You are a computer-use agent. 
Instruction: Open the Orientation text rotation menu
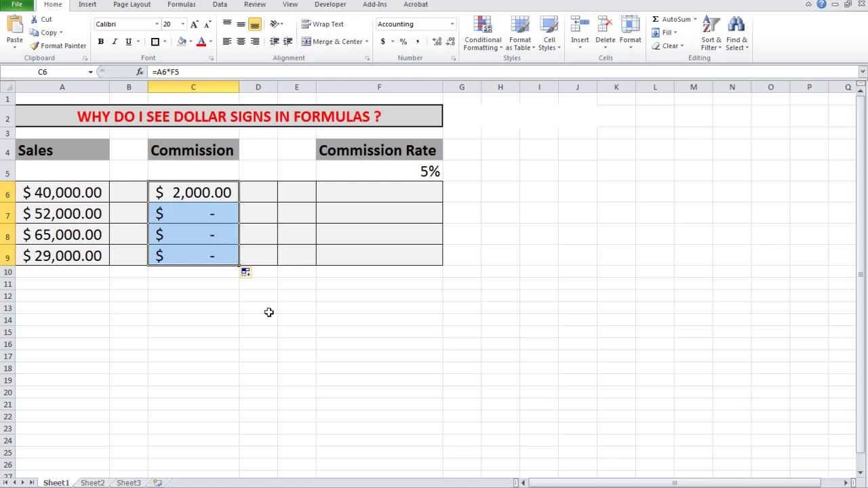coord(276,24)
